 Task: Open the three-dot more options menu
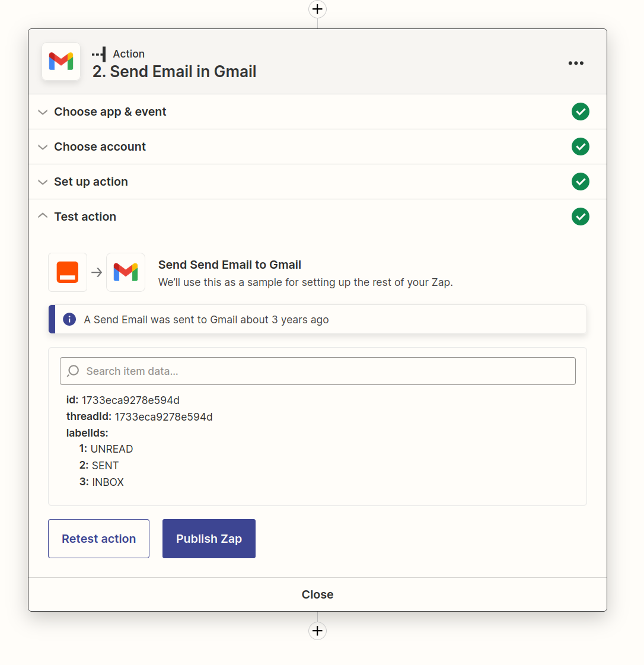tap(576, 63)
